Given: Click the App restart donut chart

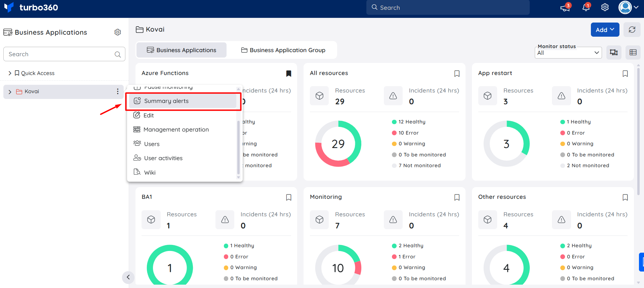Looking at the screenshot, I should [x=507, y=144].
